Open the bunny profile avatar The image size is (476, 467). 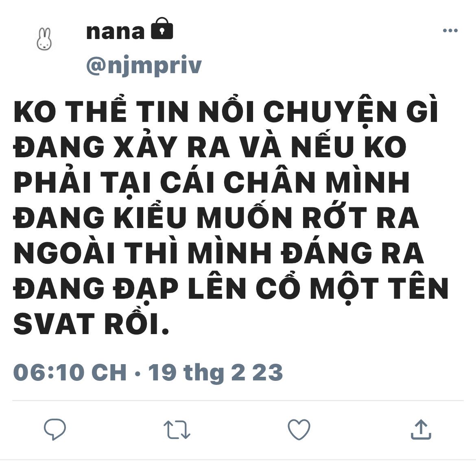(x=44, y=39)
